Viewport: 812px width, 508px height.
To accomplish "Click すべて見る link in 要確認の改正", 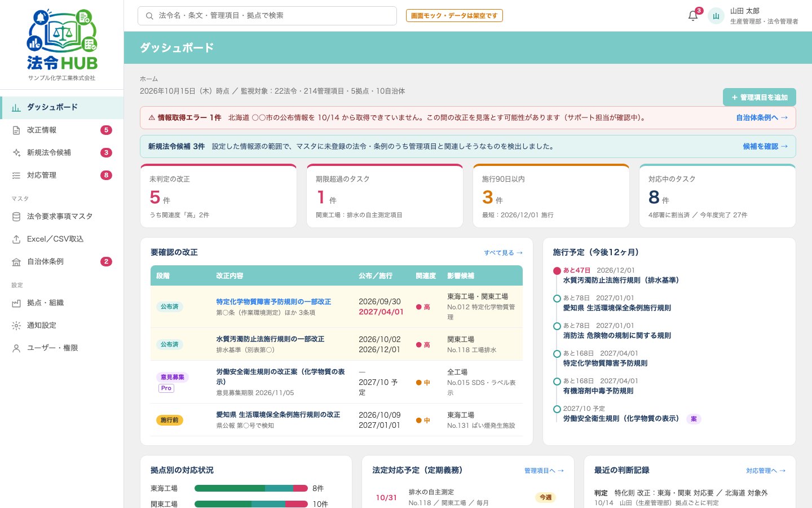I will tap(504, 253).
